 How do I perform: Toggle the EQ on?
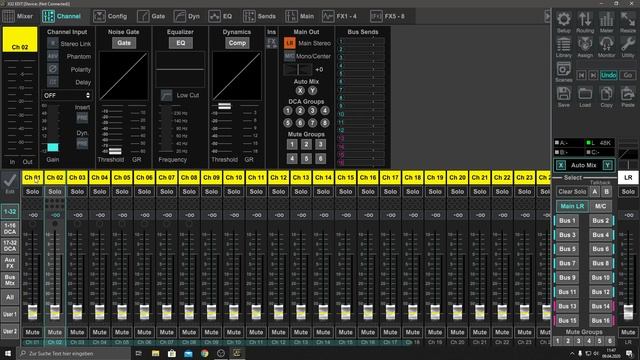pos(180,43)
